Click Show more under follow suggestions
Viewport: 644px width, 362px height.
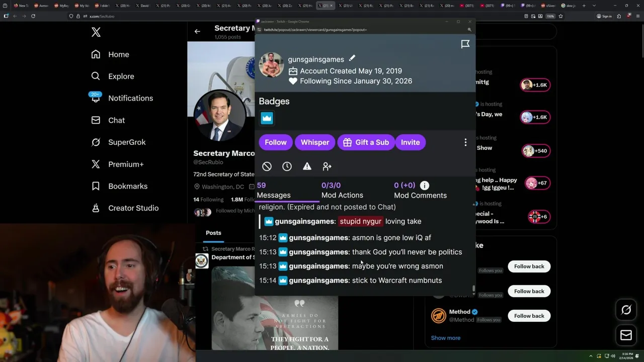click(x=445, y=338)
